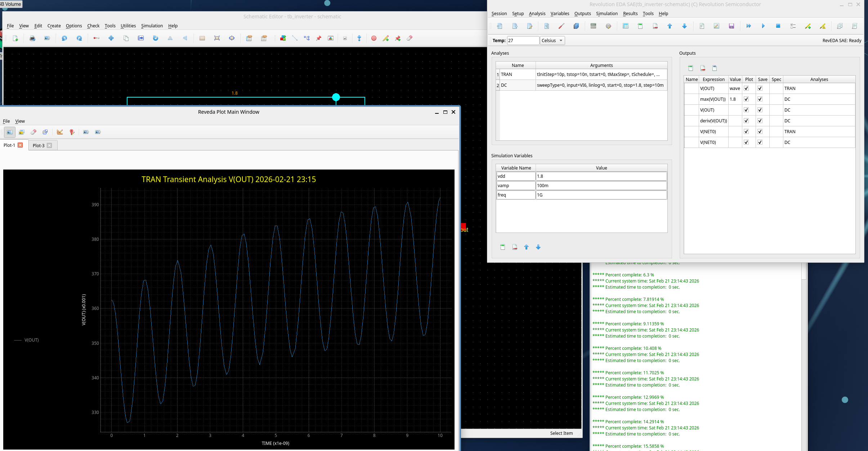868x451 pixels.
Task: Select the move (four-arrow) tool icon
Action: pos(111,38)
